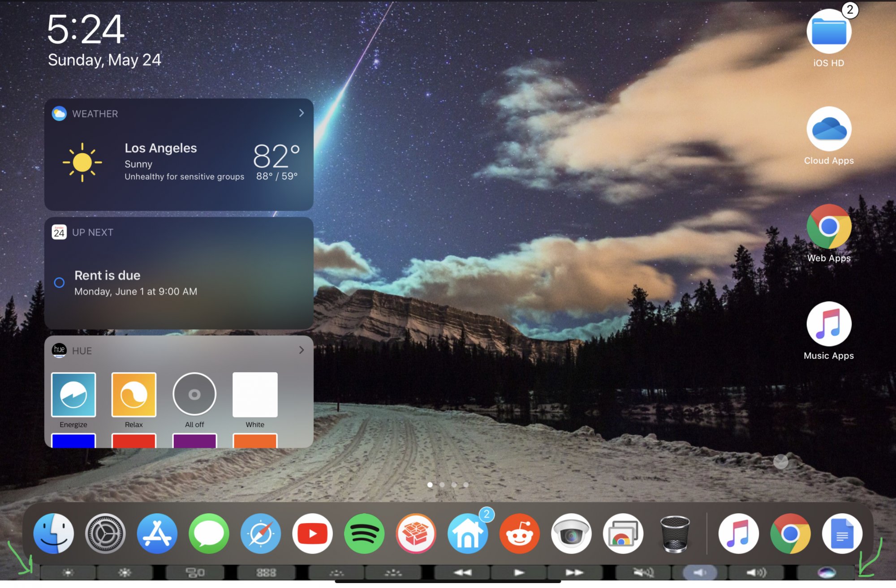The height and width of the screenshot is (588, 896).
Task: Open the "Rent is due" reminder
Action: 108,275
